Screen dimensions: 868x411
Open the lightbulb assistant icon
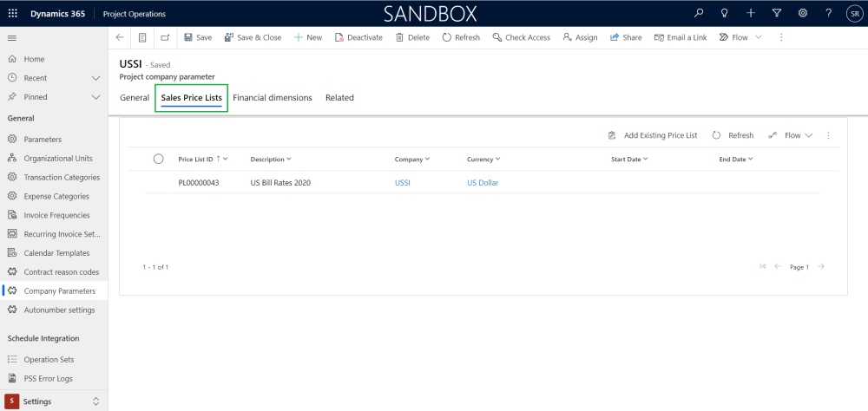click(724, 14)
